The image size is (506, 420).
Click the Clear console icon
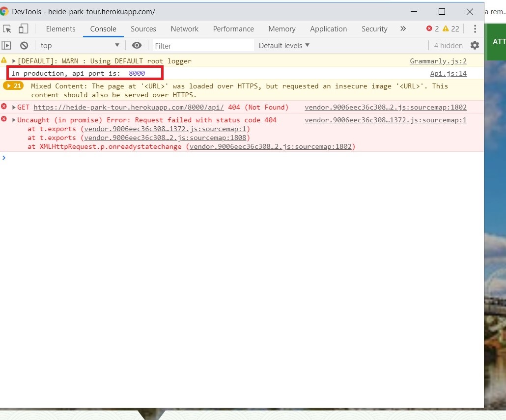tap(24, 45)
